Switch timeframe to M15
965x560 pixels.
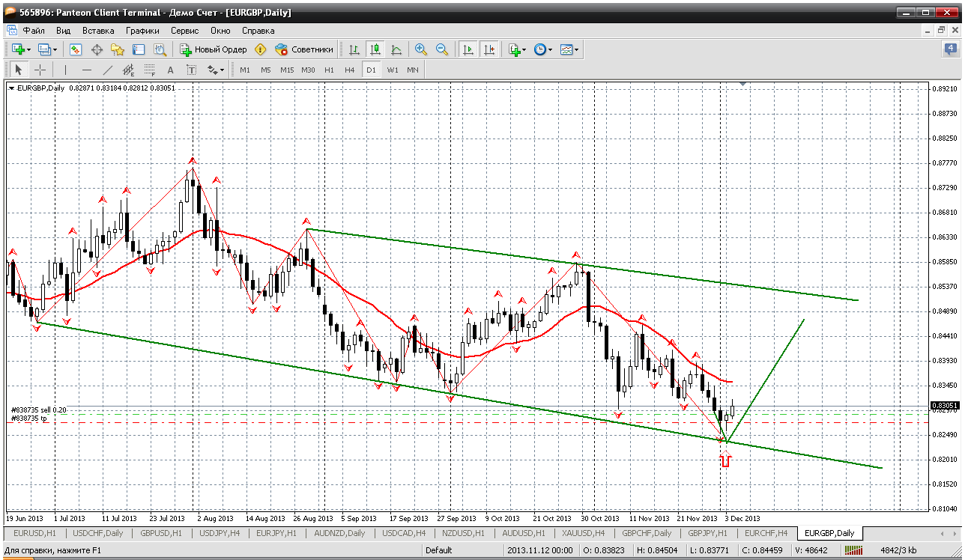coord(287,70)
